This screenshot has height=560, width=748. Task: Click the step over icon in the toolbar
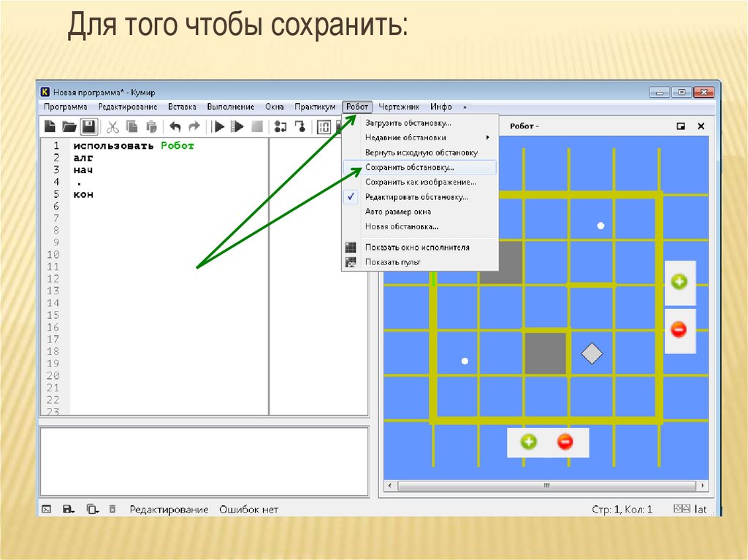[x=280, y=126]
